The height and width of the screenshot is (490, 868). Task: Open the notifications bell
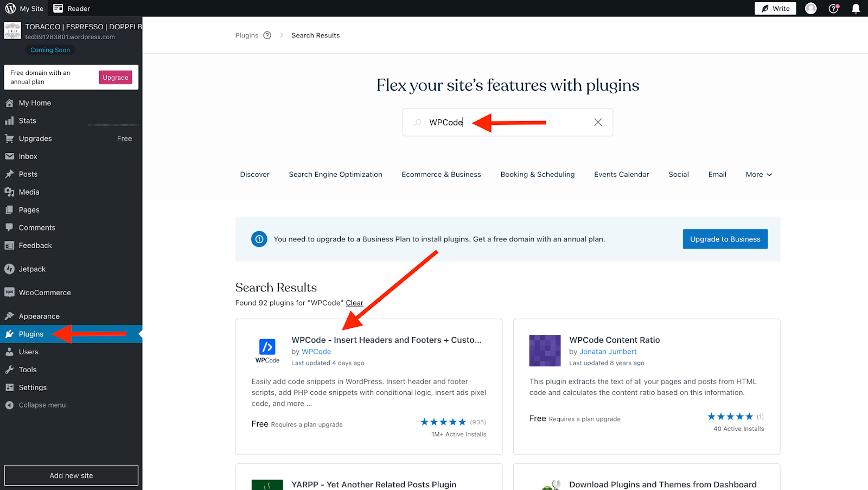[x=856, y=8]
